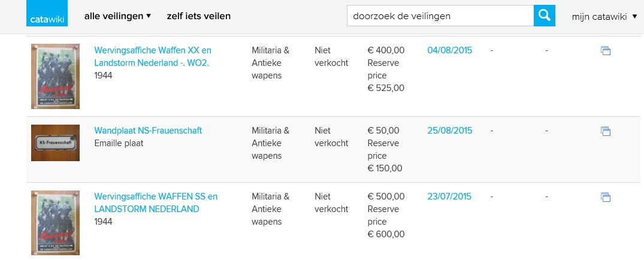Screen dimensions: 644x260
Task: Open thumbnail of the bottom poster lot
Action: 55,223
